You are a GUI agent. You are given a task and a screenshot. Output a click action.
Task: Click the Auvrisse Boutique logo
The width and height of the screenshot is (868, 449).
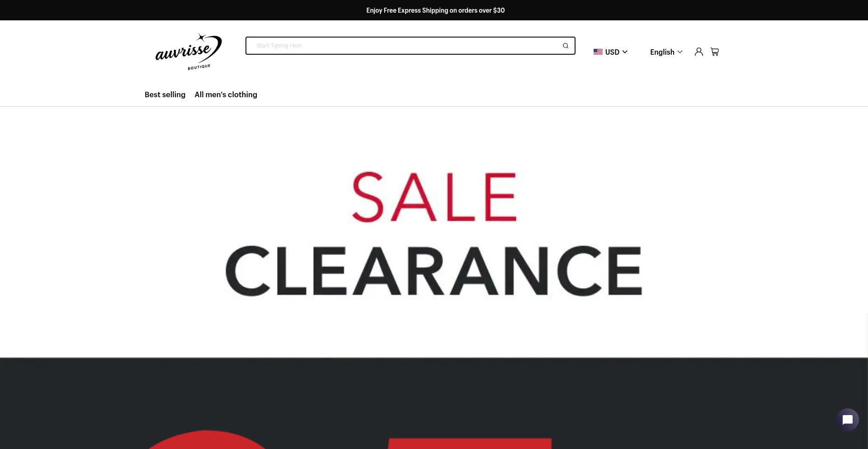189,52
